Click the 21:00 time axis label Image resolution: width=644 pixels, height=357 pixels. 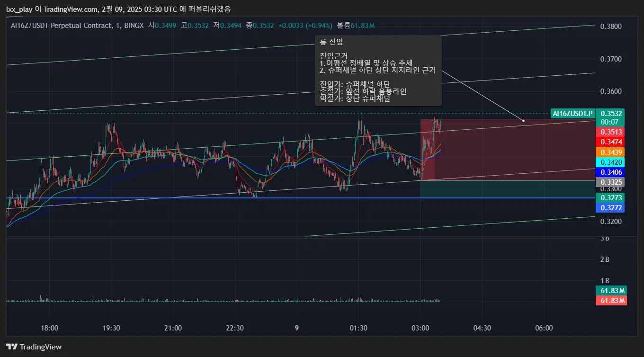(173, 328)
